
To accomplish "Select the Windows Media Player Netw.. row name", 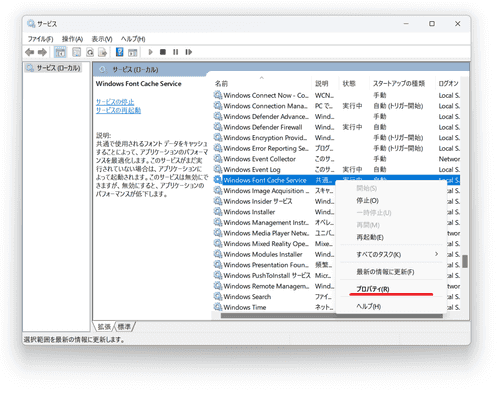I will point(266,233).
